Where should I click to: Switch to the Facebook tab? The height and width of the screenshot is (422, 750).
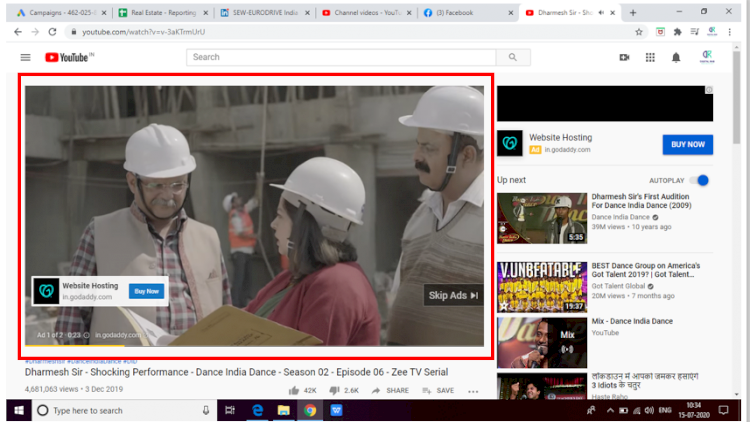tap(460, 13)
